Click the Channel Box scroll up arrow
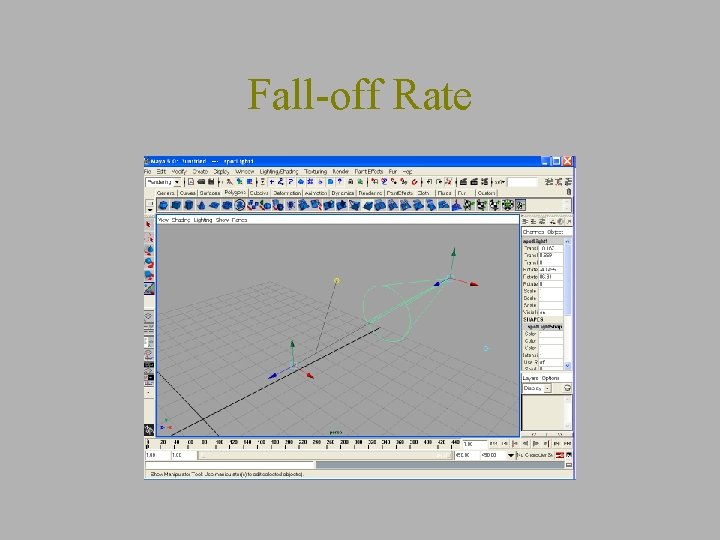The width and height of the screenshot is (720, 540). click(568, 241)
